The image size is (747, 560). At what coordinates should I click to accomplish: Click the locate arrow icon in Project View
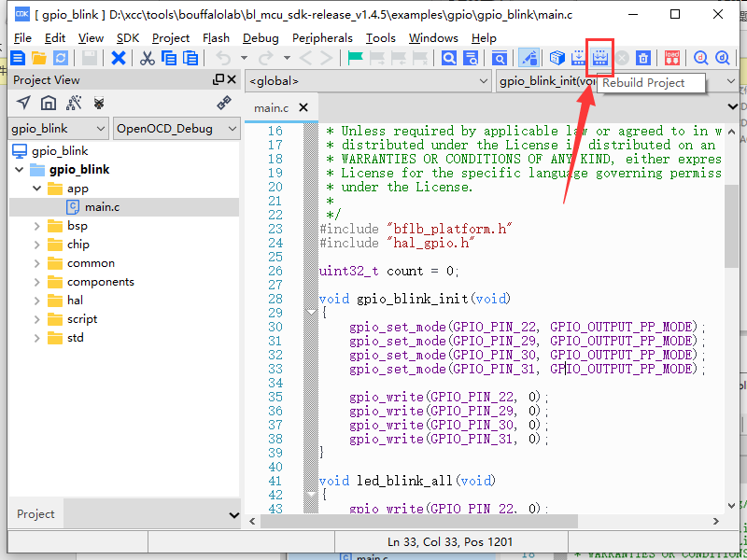pos(23,103)
